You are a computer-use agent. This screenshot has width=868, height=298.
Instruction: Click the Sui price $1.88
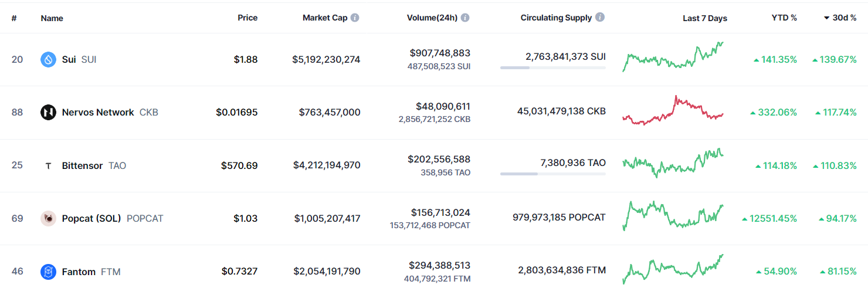coord(246,59)
